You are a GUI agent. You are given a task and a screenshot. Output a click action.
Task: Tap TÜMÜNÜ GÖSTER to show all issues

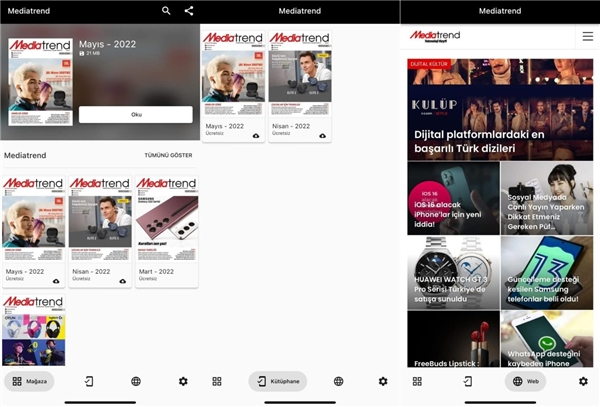coord(168,155)
